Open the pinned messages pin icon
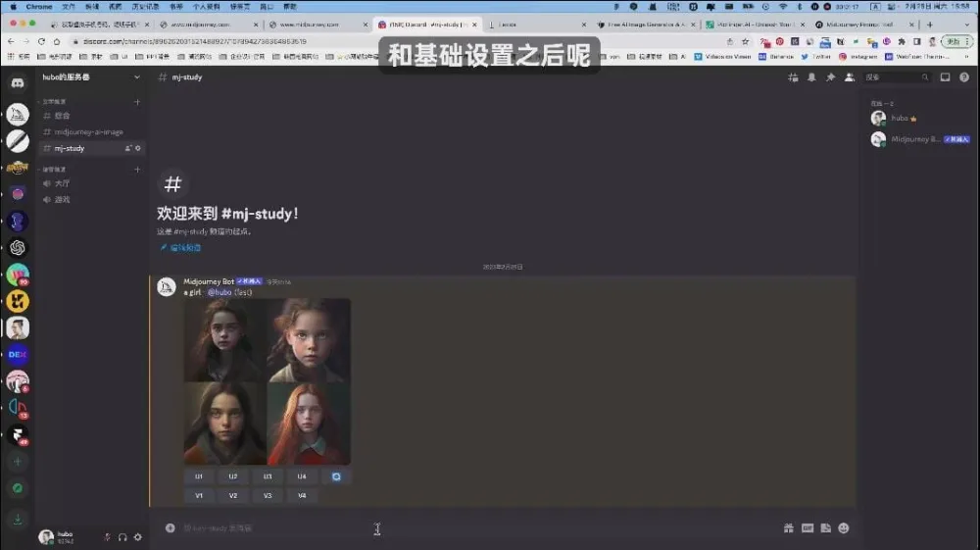 tap(830, 77)
